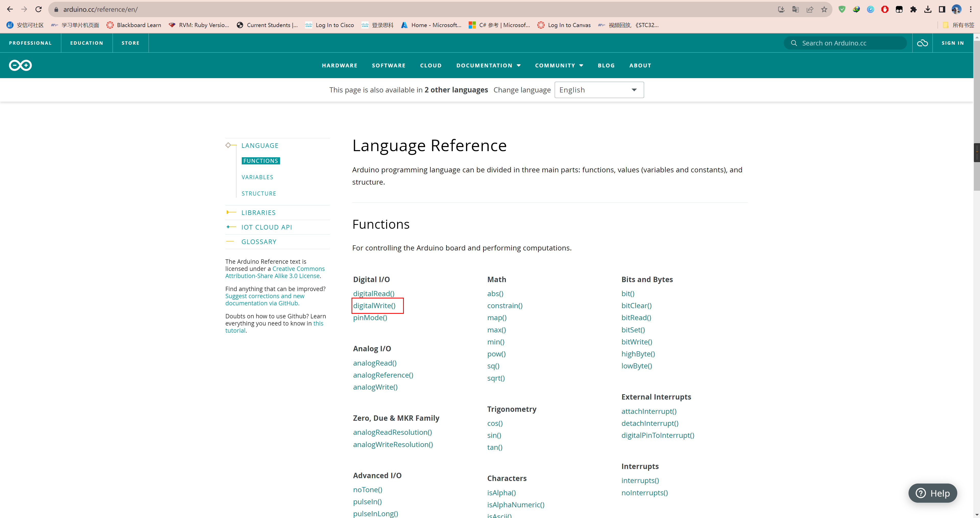Screen dimensions: 980x518
Task: Open the Log In to Cisco bookmark
Action: pyautogui.click(x=330, y=25)
